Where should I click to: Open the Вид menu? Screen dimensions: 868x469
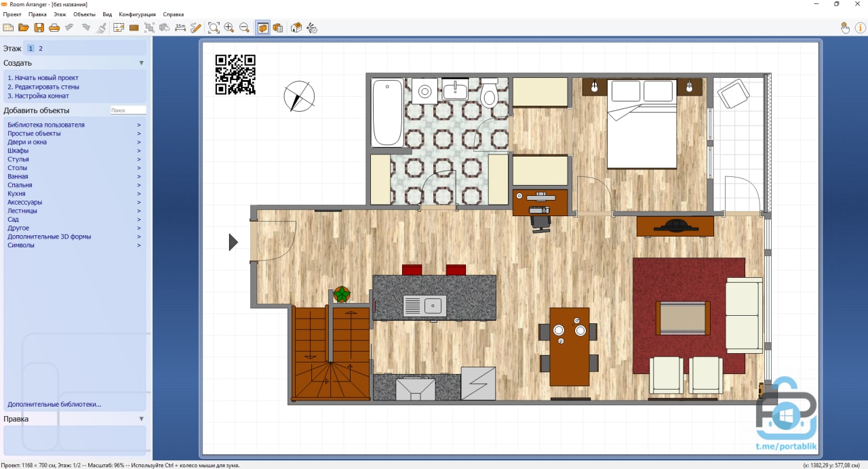[x=107, y=14]
